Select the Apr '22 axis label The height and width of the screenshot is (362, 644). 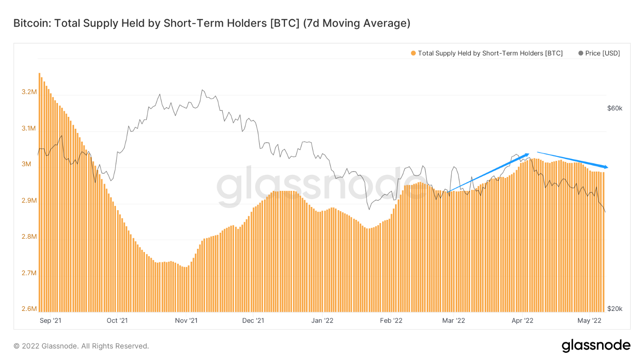coord(523,320)
